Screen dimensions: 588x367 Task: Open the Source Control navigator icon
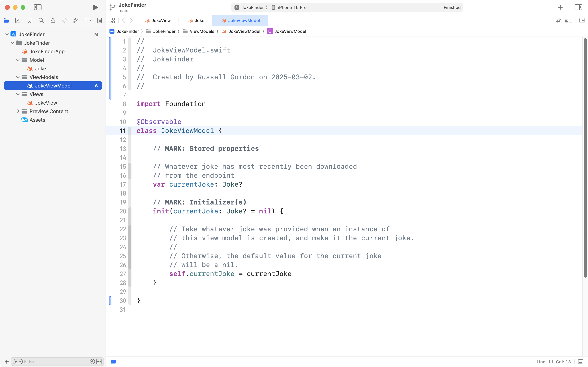pos(18,20)
